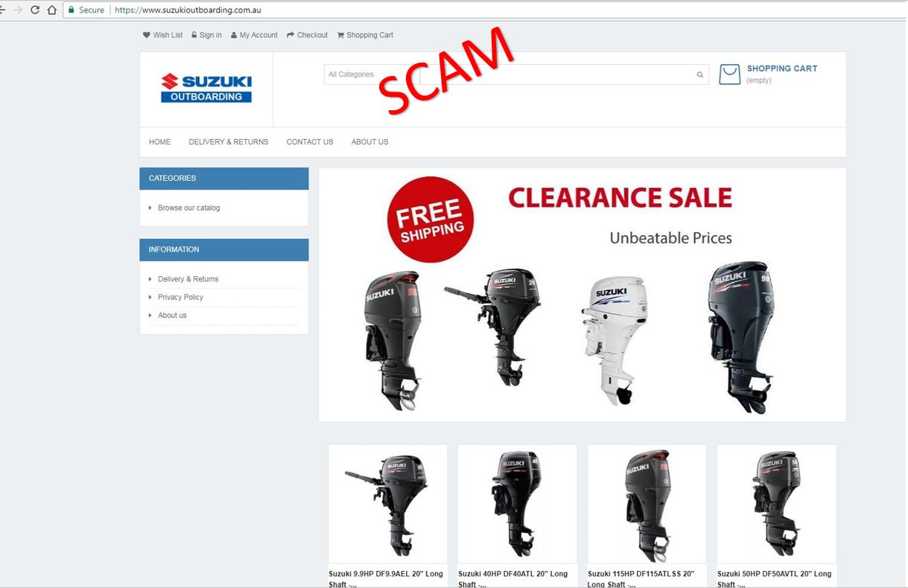Open Wish List with the heart icon
The image size is (908, 588).
pos(162,35)
